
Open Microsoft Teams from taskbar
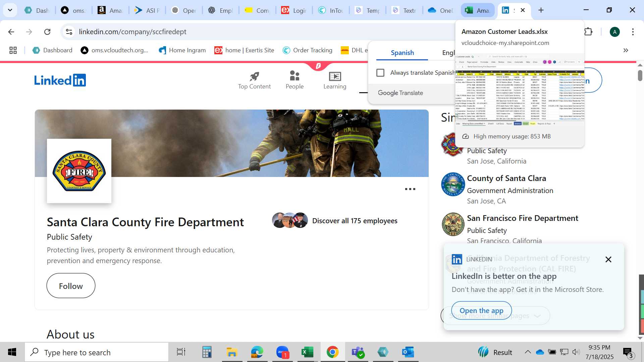pos(358,352)
